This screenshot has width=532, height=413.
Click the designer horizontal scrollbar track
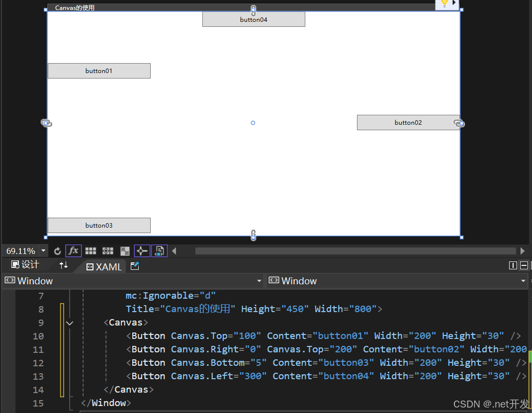pos(355,251)
